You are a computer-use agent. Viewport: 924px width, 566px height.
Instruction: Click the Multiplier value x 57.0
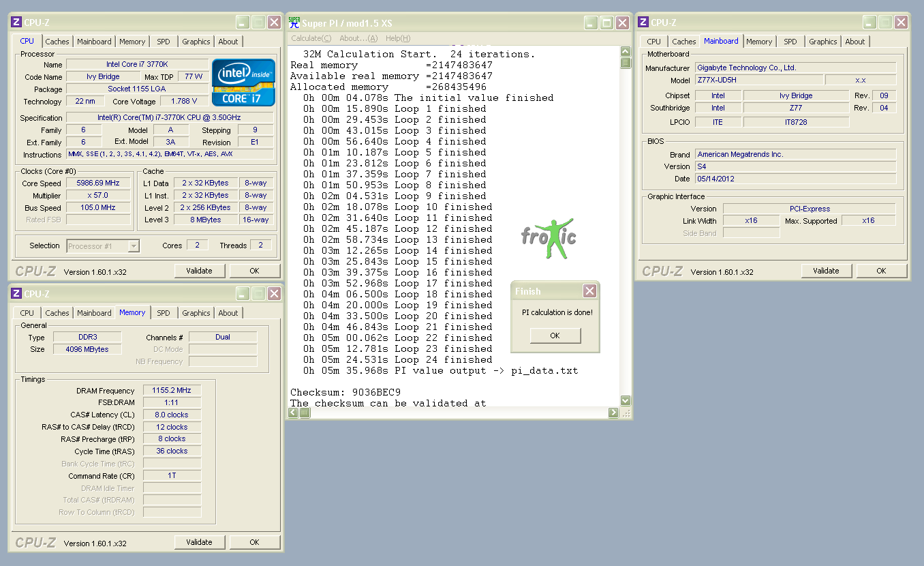99,196
